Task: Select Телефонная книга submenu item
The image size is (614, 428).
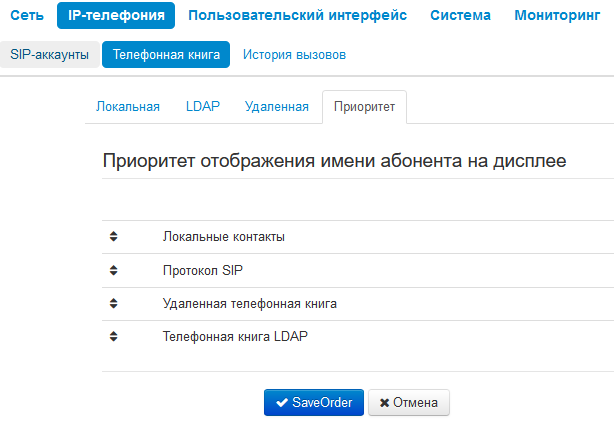Action: pyautogui.click(x=166, y=54)
